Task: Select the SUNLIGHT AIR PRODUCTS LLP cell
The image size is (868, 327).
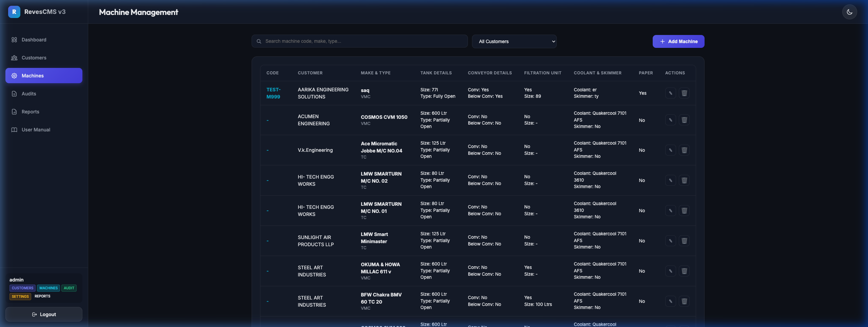Action: (316, 241)
